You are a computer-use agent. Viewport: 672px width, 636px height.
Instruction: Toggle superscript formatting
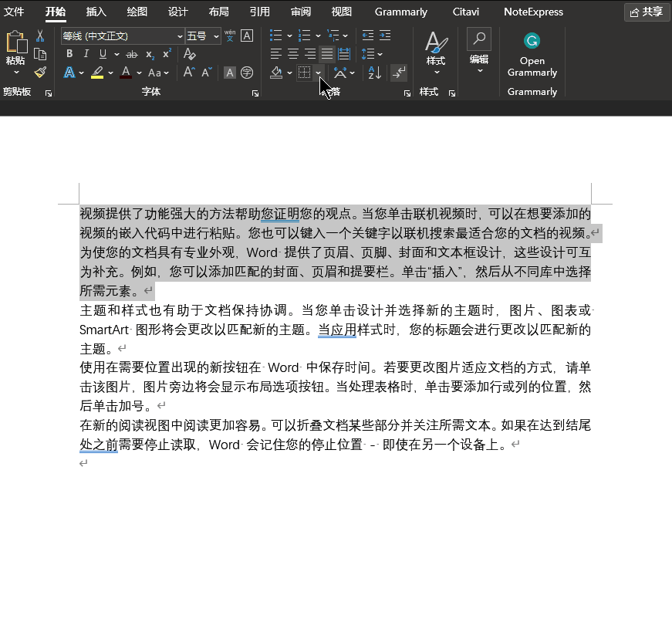(167, 54)
